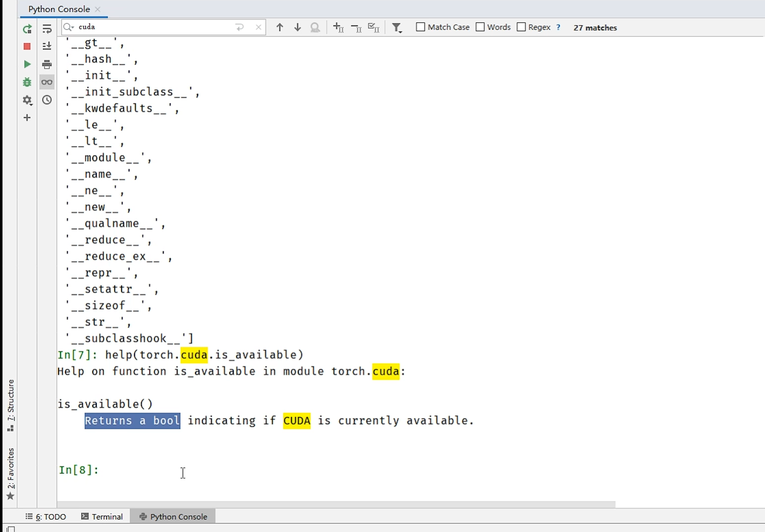Viewport: 765px width, 532px height.
Task: Toggle tool window quick access corner icon
Action: pos(11,529)
